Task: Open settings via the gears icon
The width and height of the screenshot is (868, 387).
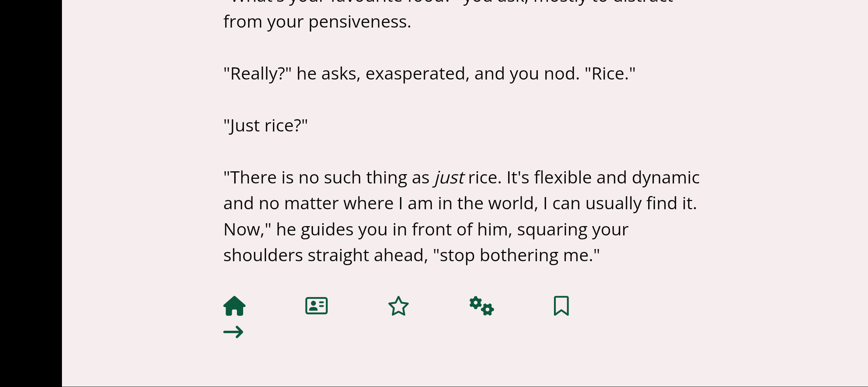Action: click(x=482, y=306)
